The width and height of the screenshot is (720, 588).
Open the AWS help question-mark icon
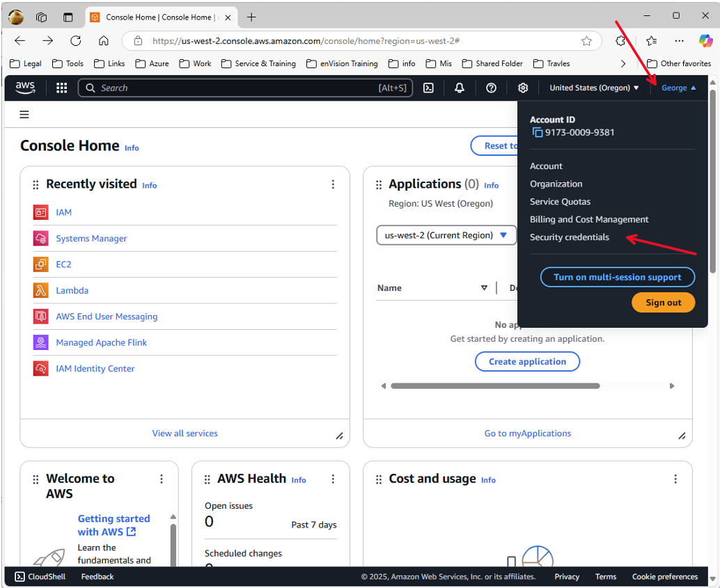coord(491,88)
